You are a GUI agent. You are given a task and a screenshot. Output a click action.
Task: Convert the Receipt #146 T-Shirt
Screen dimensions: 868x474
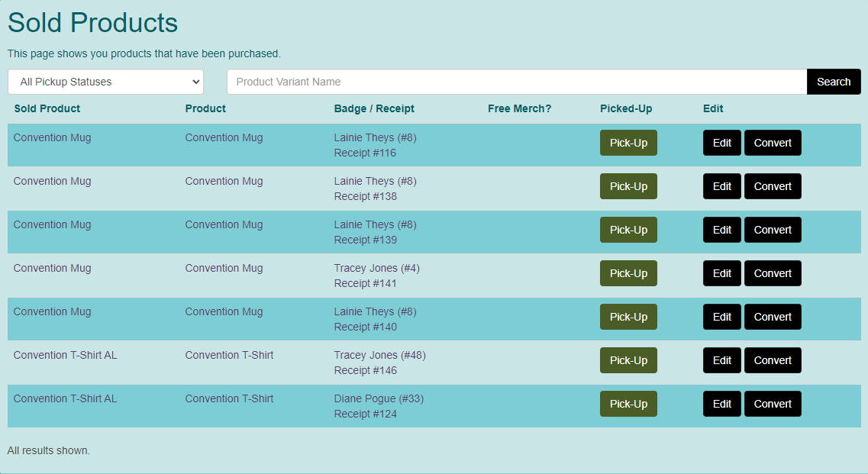pyautogui.click(x=773, y=360)
